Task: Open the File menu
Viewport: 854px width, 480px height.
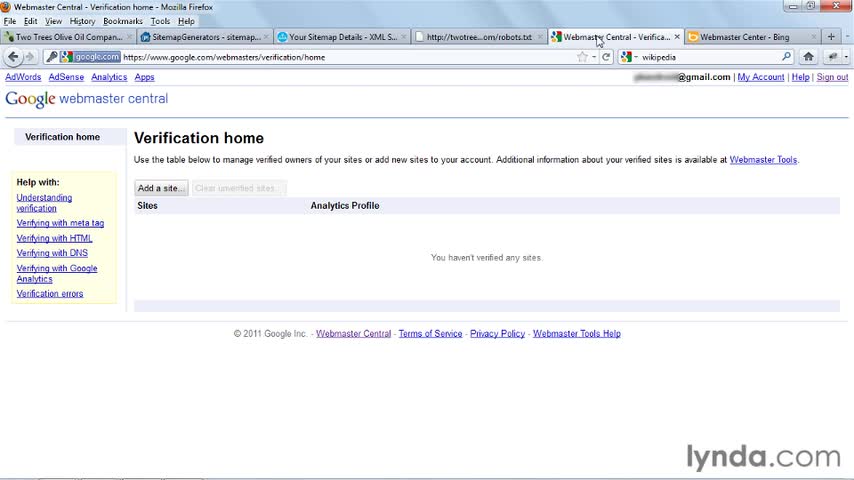Action: [x=10, y=21]
